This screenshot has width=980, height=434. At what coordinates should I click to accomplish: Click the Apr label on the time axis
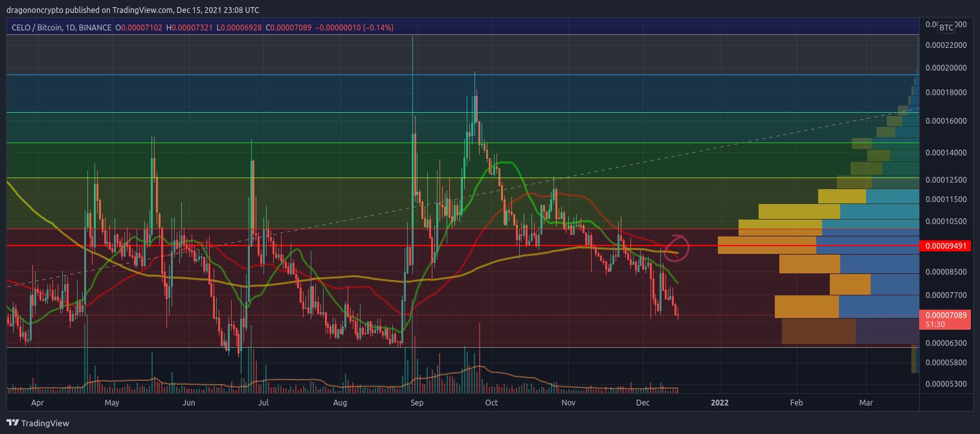(38, 403)
